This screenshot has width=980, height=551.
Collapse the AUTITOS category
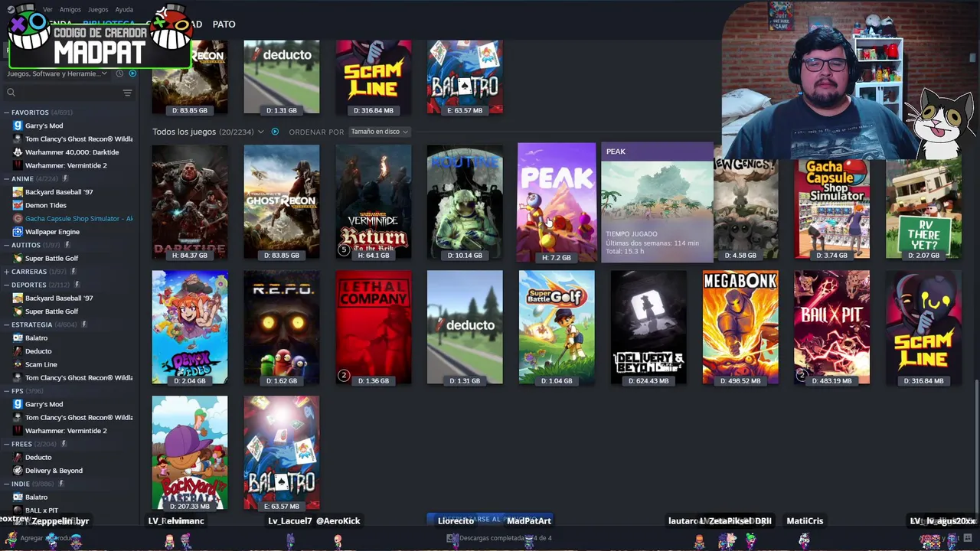7,245
